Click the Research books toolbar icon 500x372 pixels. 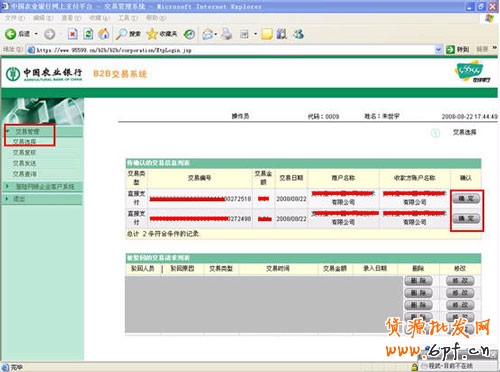(x=282, y=34)
